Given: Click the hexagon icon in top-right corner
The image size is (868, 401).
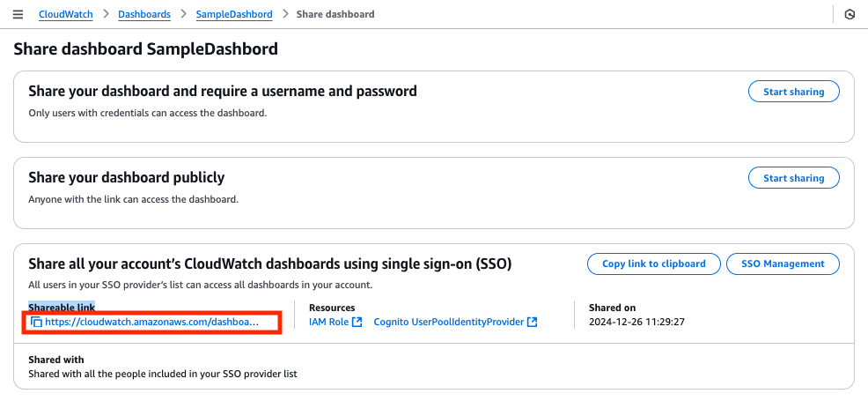Looking at the screenshot, I should point(850,14).
